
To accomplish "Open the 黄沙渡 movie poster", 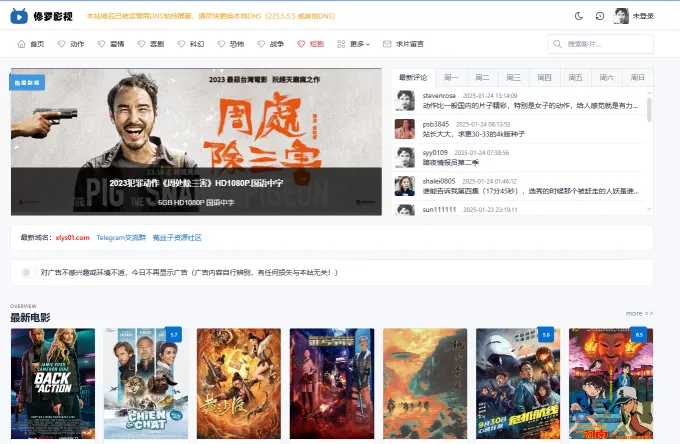I will click(x=239, y=384).
